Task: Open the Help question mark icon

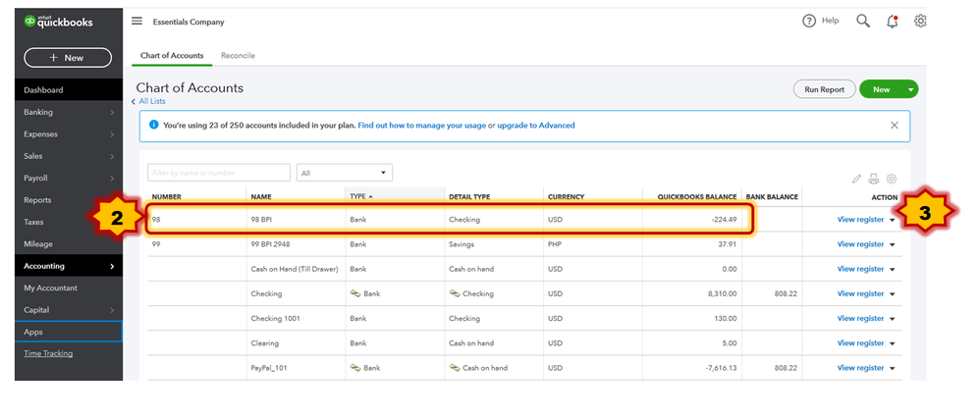Action: coord(809,22)
